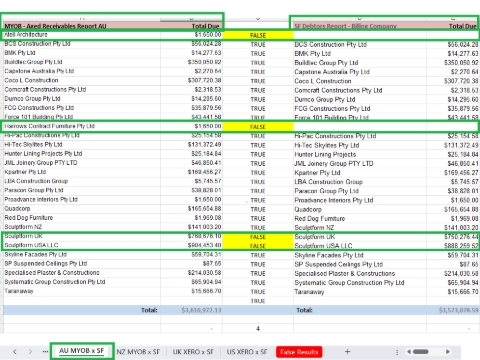Select the $131,372.49 amount in the SF Debtors Total Due column
Image resolution: width=480 pixels, height=360 pixels.
pyautogui.click(x=461, y=145)
